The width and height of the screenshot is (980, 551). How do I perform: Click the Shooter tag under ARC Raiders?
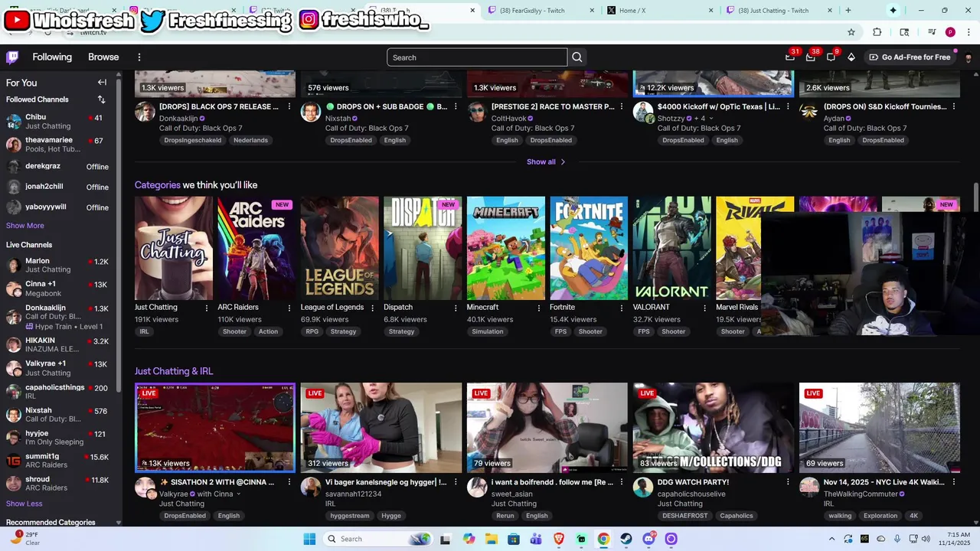[234, 331]
